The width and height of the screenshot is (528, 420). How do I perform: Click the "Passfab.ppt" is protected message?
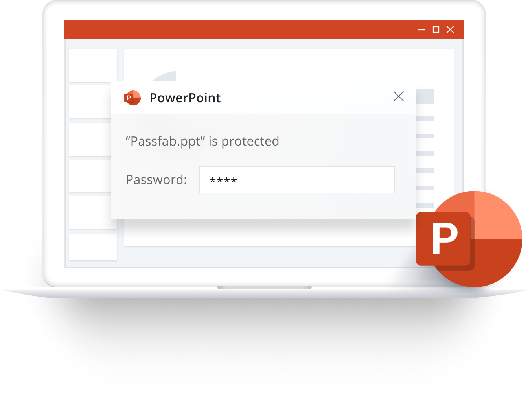click(202, 141)
